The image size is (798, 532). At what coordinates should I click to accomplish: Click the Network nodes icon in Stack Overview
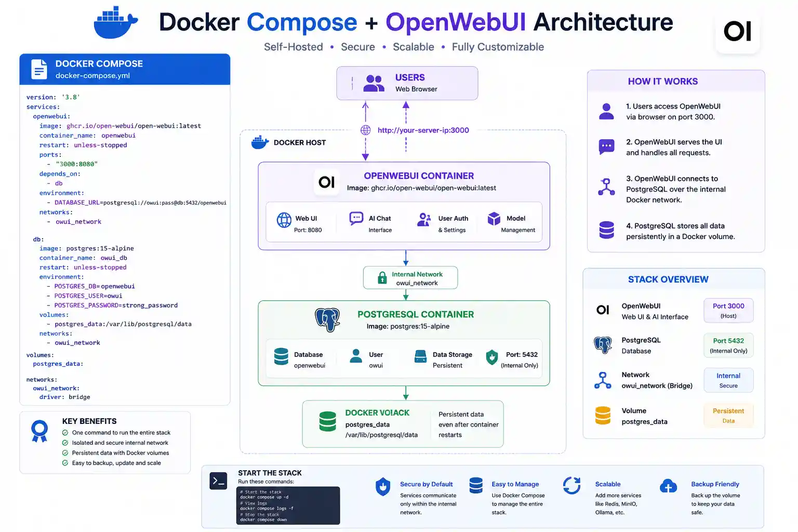[x=603, y=380]
